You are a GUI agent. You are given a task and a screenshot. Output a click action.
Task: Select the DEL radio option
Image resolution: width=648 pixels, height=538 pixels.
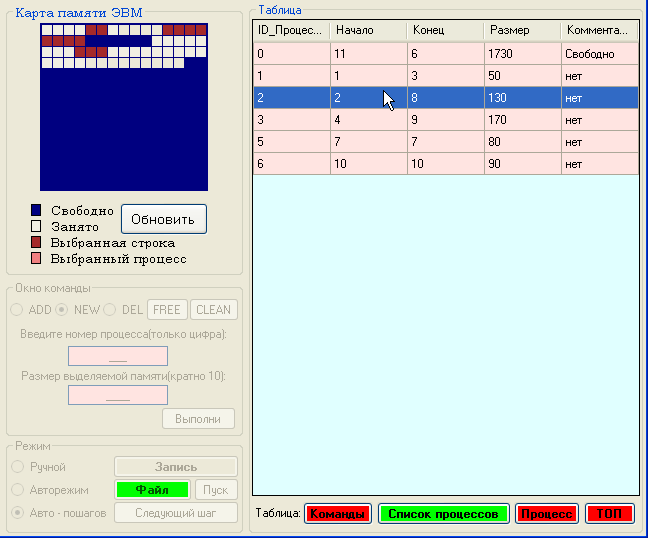pos(110,309)
